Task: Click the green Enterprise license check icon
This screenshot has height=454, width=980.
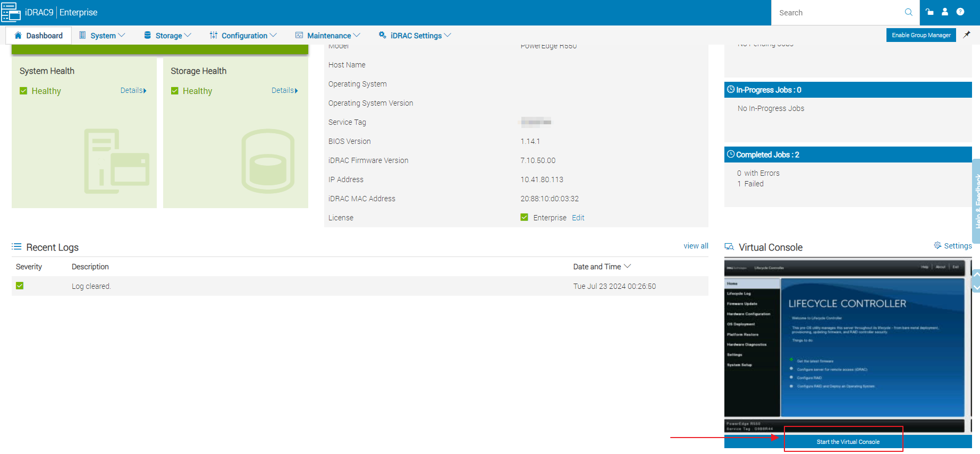Action: click(x=525, y=217)
